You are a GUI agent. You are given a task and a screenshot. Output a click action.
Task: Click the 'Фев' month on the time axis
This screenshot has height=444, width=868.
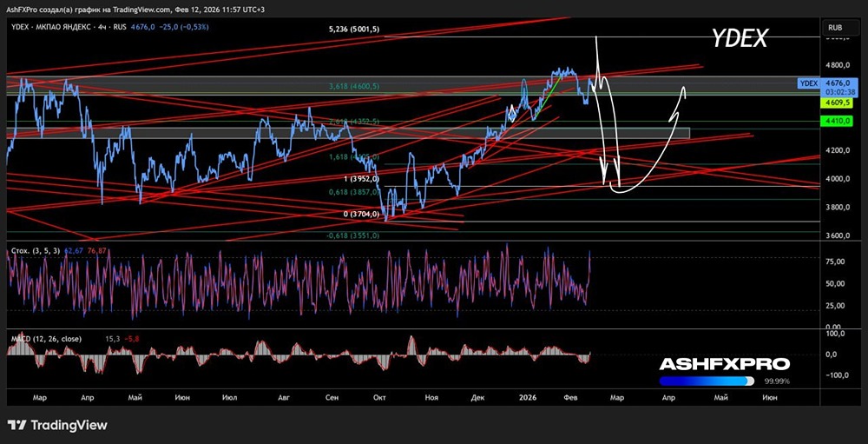(572, 397)
